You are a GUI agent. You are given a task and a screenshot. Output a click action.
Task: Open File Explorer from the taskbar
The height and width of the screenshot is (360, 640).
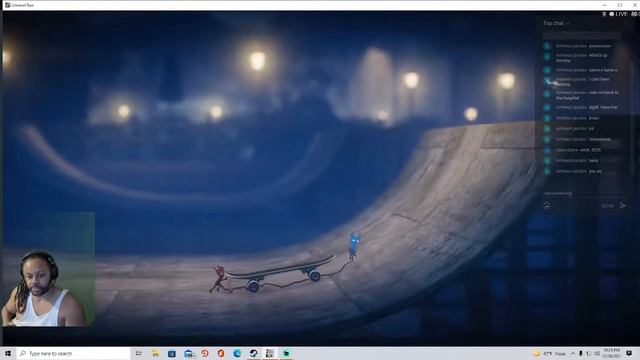[155, 353]
